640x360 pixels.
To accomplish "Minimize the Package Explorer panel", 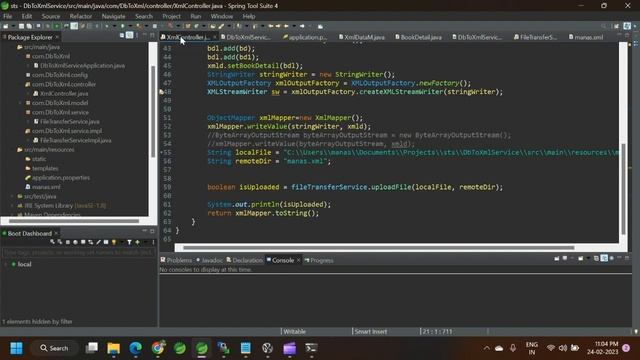I will (x=144, y=36).
